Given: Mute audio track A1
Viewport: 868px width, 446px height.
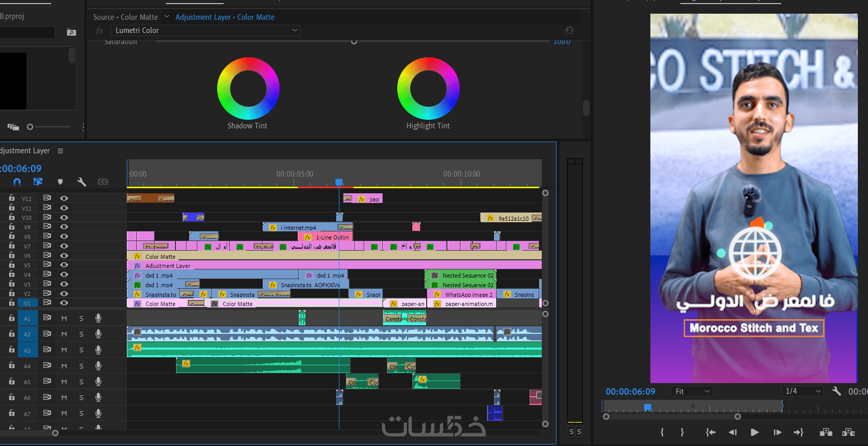Looking at the screenshot, I should tap(64, 319).
